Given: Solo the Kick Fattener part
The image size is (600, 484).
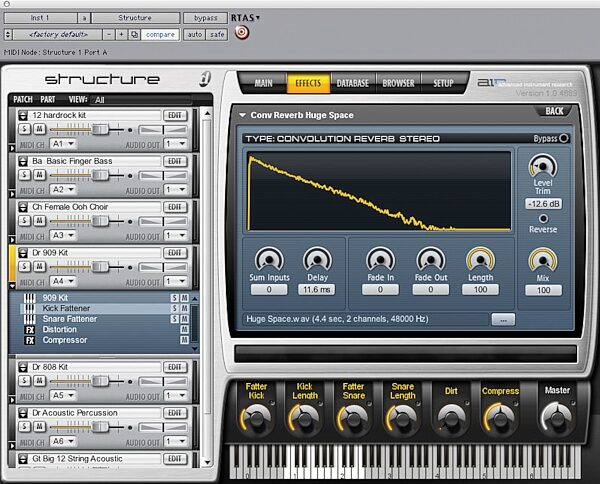Looking at the screenshot, I should 174,308.
